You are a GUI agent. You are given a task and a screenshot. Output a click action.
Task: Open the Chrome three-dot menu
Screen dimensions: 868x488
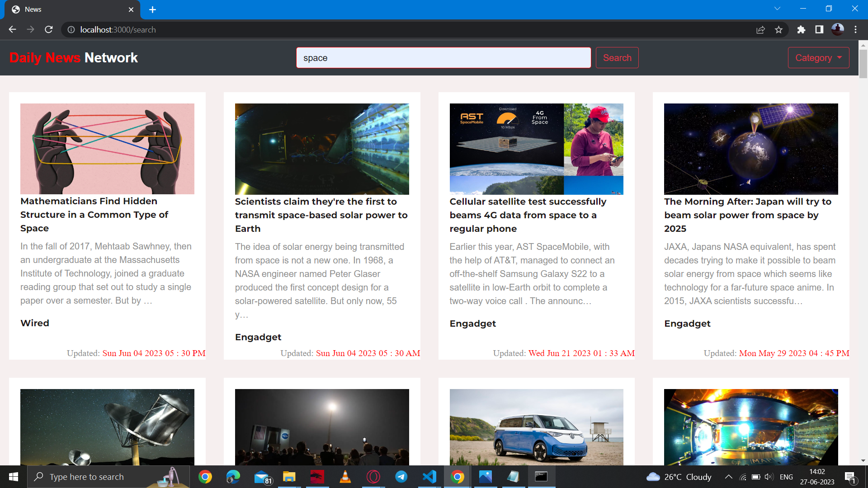coord(856,29)
